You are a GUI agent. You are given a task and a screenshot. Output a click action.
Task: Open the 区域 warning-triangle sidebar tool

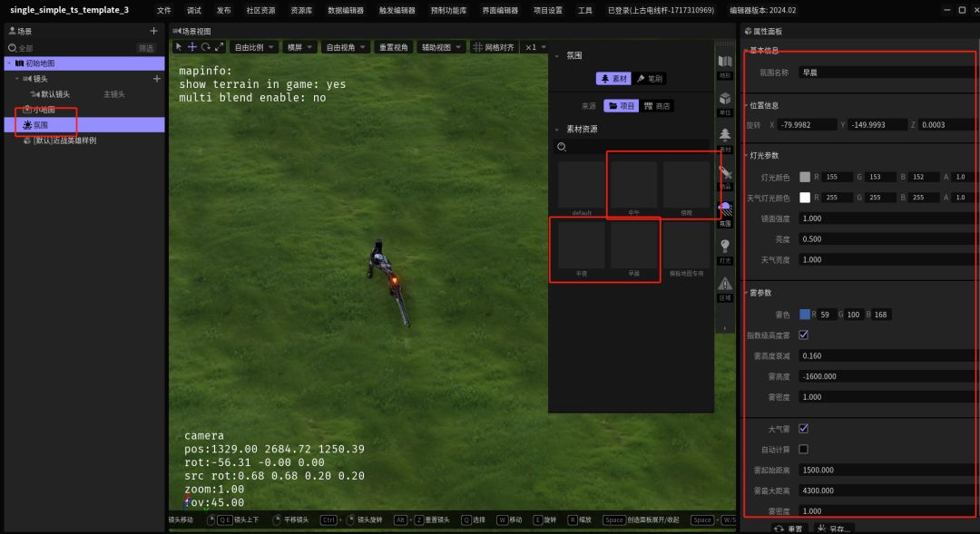click(x=725, y=288)
